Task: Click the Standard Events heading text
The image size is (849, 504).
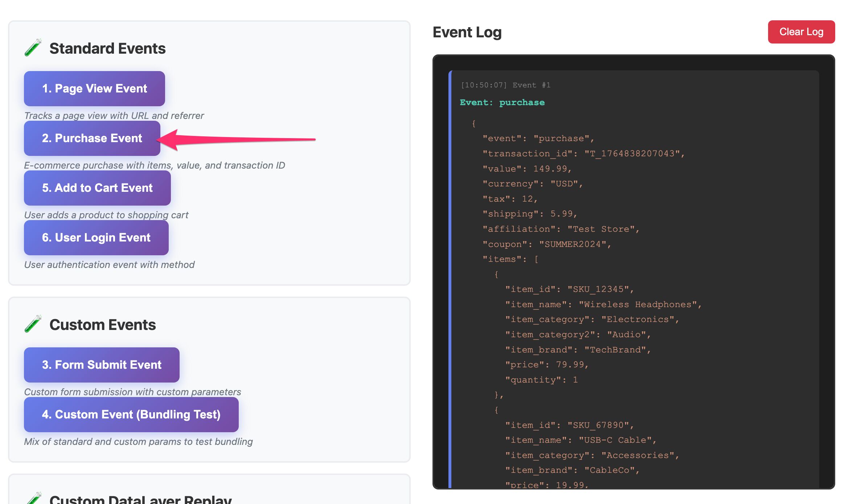Action: tap(107, 49)
